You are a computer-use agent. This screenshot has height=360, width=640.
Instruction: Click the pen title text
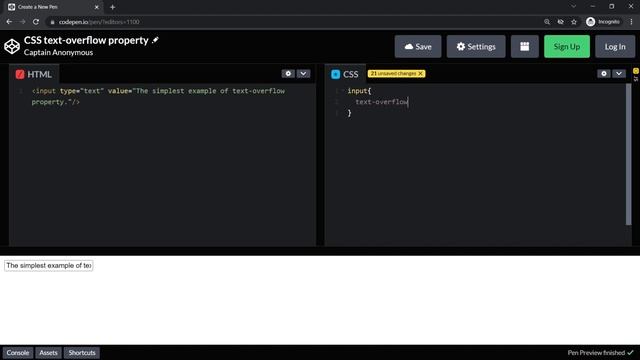[86, 40]
